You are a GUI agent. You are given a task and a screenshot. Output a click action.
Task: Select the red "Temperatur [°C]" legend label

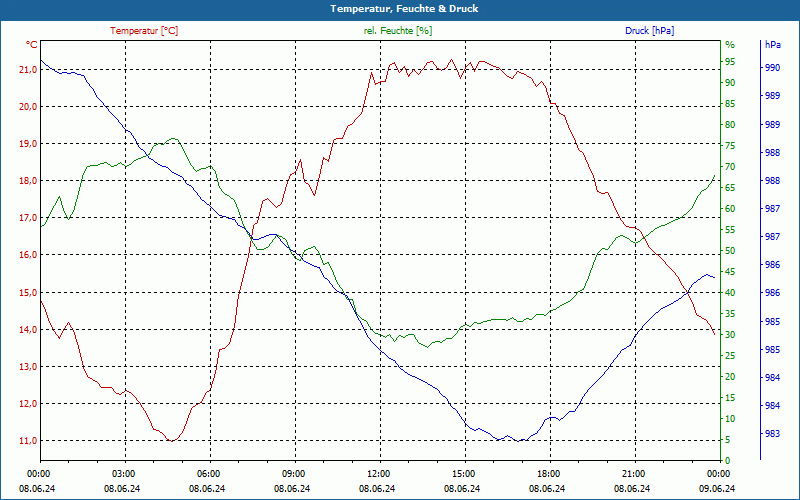144,31
